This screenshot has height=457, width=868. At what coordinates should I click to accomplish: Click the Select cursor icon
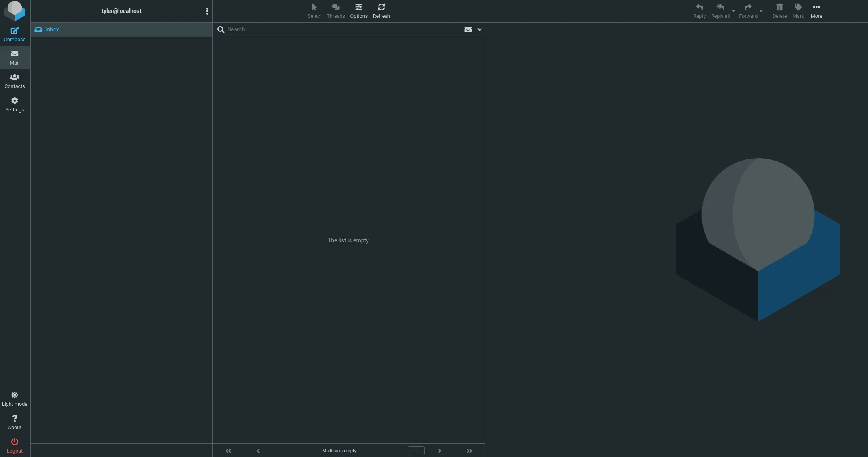click(x=314, y=10)
